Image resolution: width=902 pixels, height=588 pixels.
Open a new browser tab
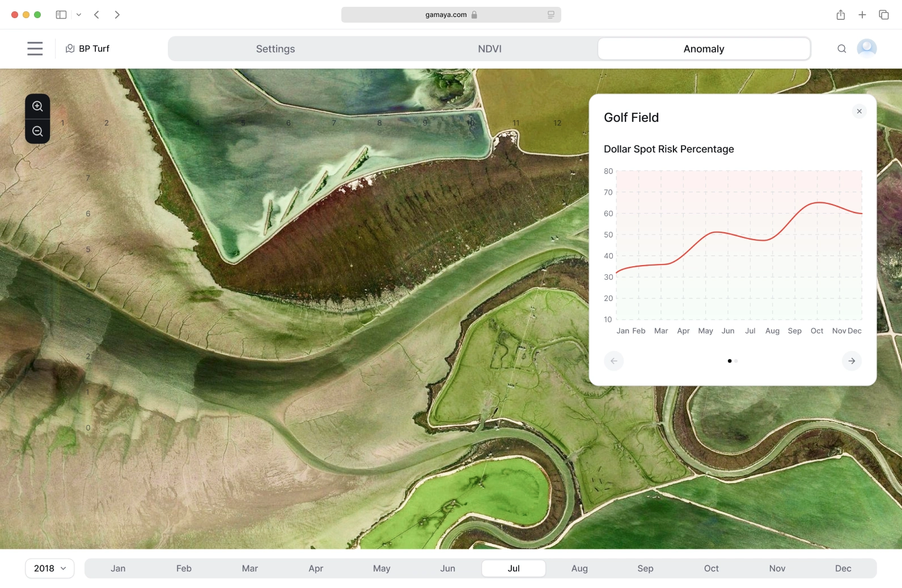pos(862,15)
